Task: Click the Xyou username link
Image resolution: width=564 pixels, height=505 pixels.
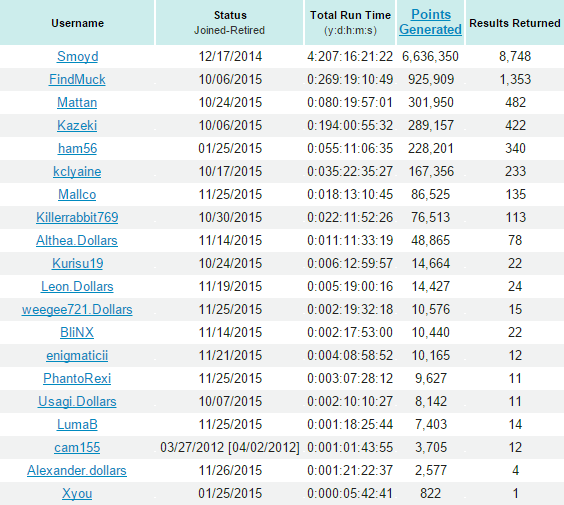Action: click(77, 494)
